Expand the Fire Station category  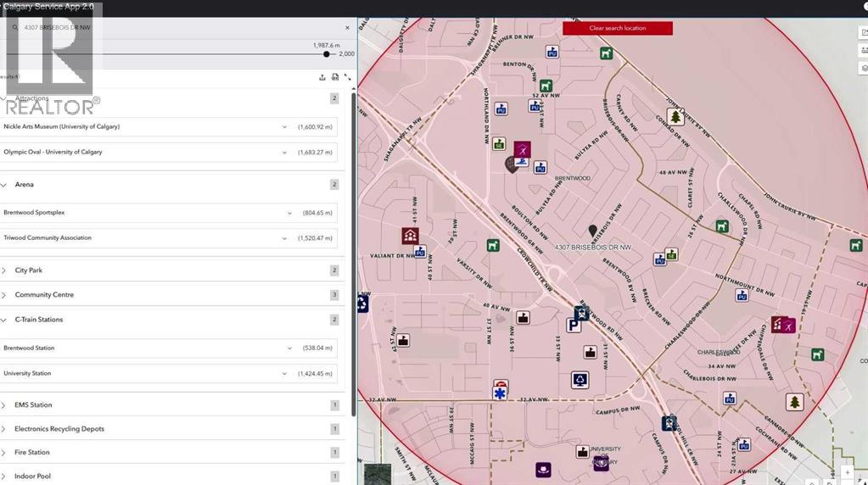tap(4, 453)
